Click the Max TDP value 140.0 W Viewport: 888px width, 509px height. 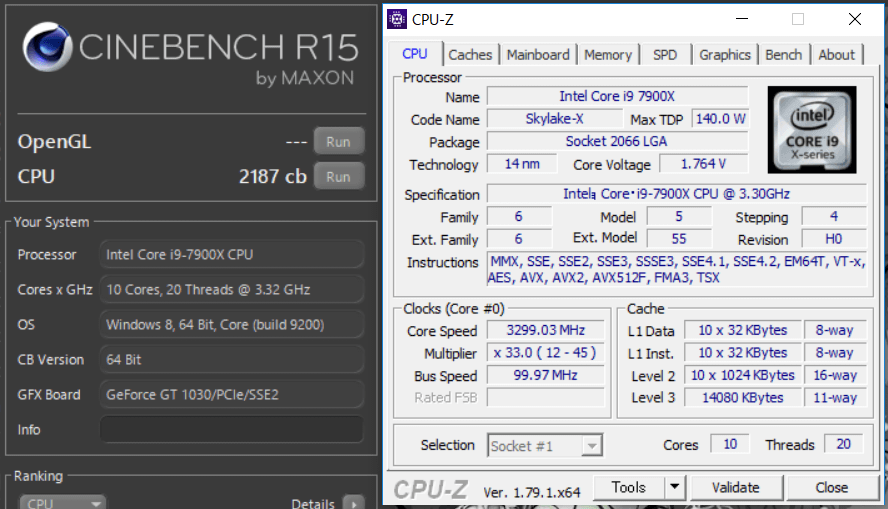click(x=720, y=119)
